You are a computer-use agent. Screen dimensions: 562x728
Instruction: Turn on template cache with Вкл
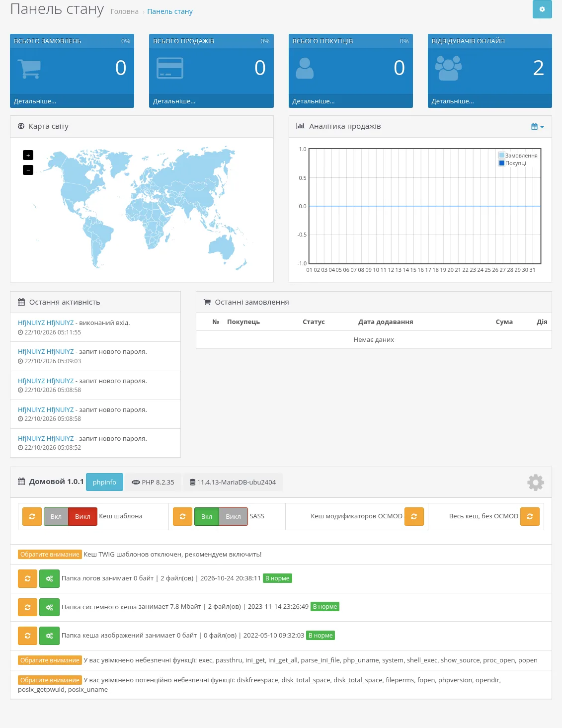(56, 516)
